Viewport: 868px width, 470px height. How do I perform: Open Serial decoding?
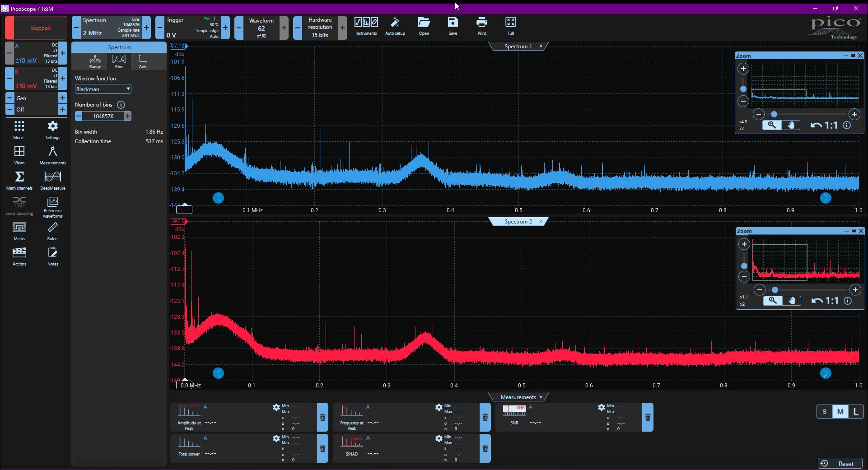(19, 206)
